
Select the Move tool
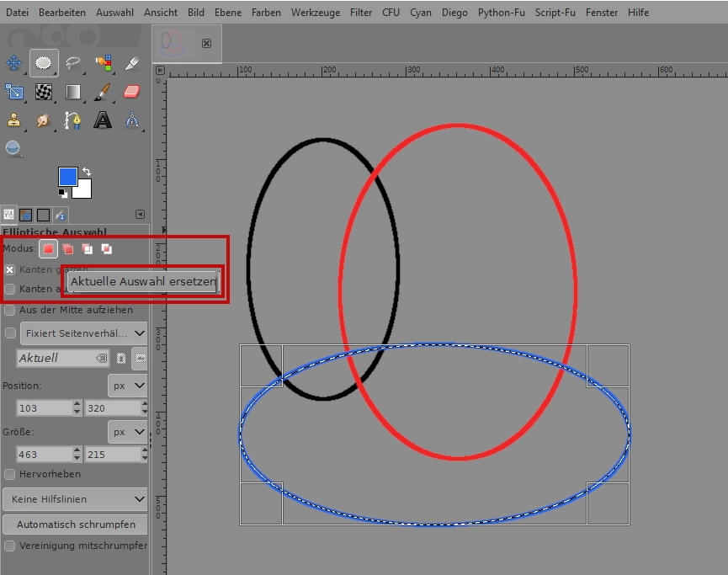click(x=14, y=63)
